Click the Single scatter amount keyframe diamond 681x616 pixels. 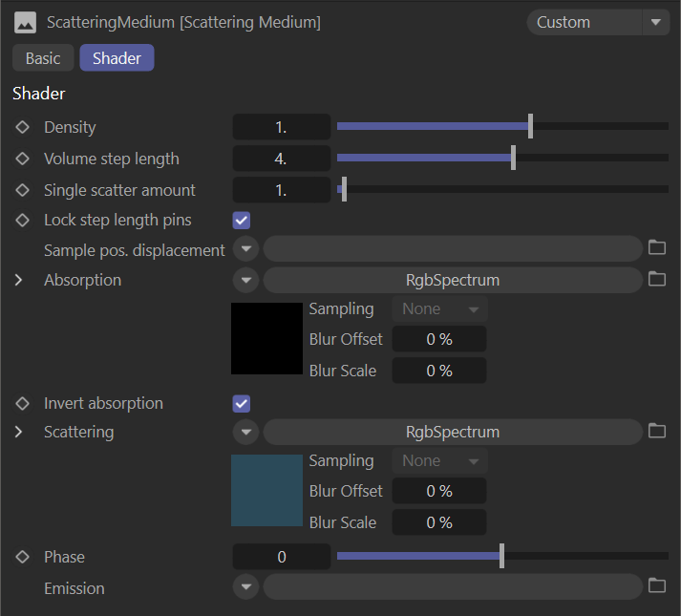coord(23,190)
